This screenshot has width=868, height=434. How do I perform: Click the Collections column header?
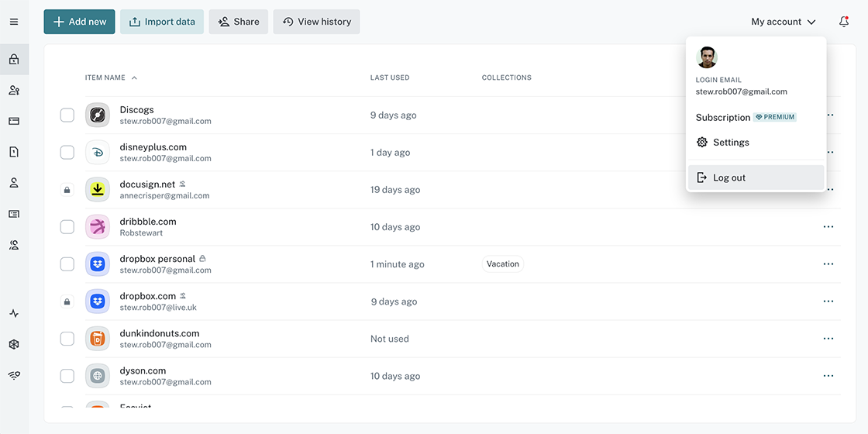[507, 77]
